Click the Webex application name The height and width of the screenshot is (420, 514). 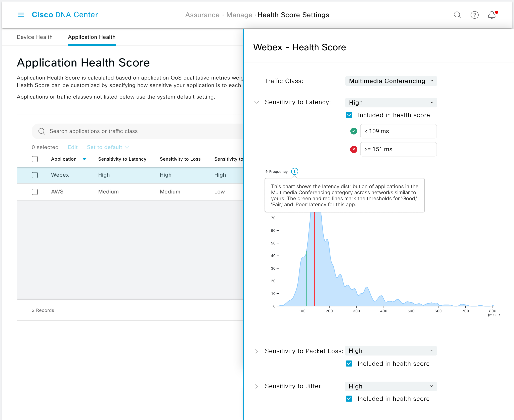pyautogui.click(x=60, y=175)
